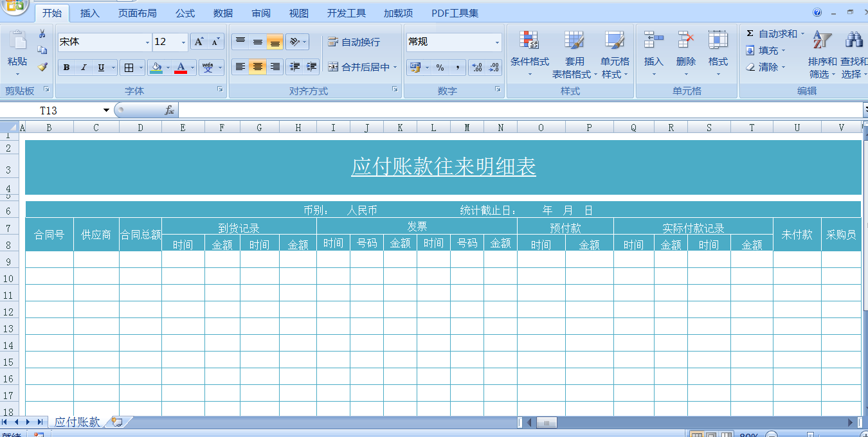Expand the number format dropdown (常规)
This screenshot has height=437, width=868.
tap(497, 42)
